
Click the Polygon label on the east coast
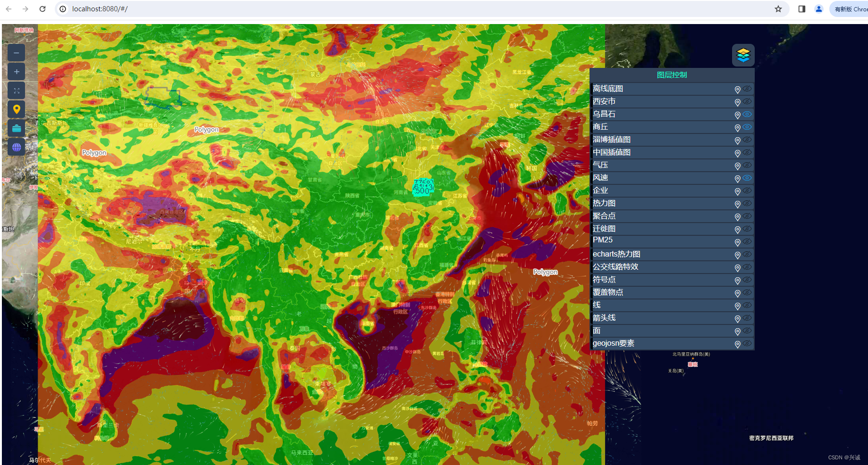click(x=546, y=272)
